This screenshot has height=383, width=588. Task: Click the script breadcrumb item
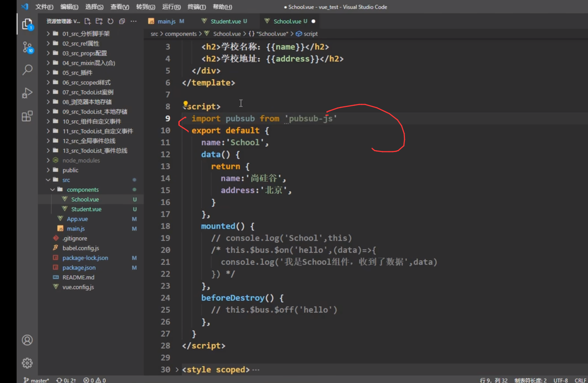[x=307, y=34]
